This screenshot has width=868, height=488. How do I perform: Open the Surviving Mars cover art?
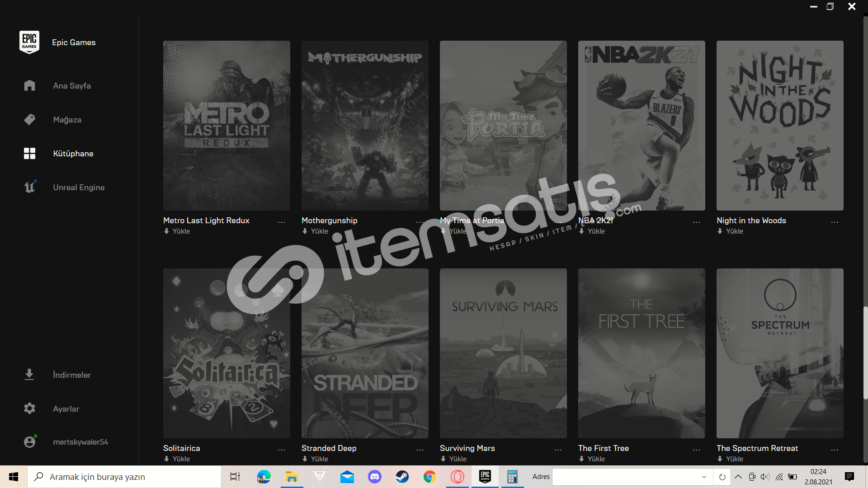point(503,353)
